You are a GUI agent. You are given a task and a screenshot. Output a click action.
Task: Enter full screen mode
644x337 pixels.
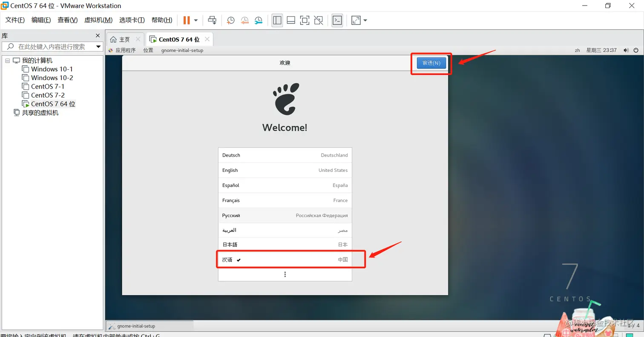click(x=305, y=20)
